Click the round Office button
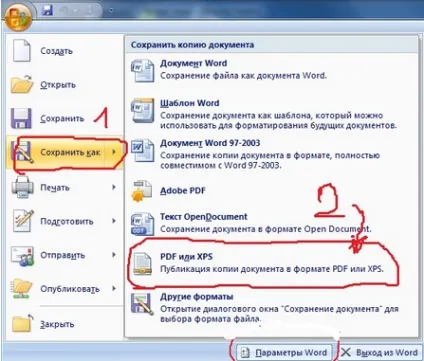 pos(18,16)
